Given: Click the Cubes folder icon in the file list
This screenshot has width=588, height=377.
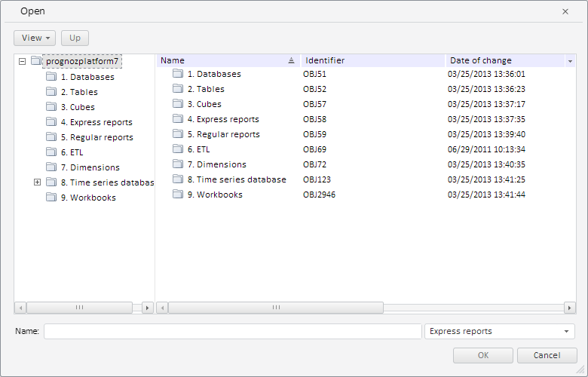Looking at the screenshot, I should point(178,104).
